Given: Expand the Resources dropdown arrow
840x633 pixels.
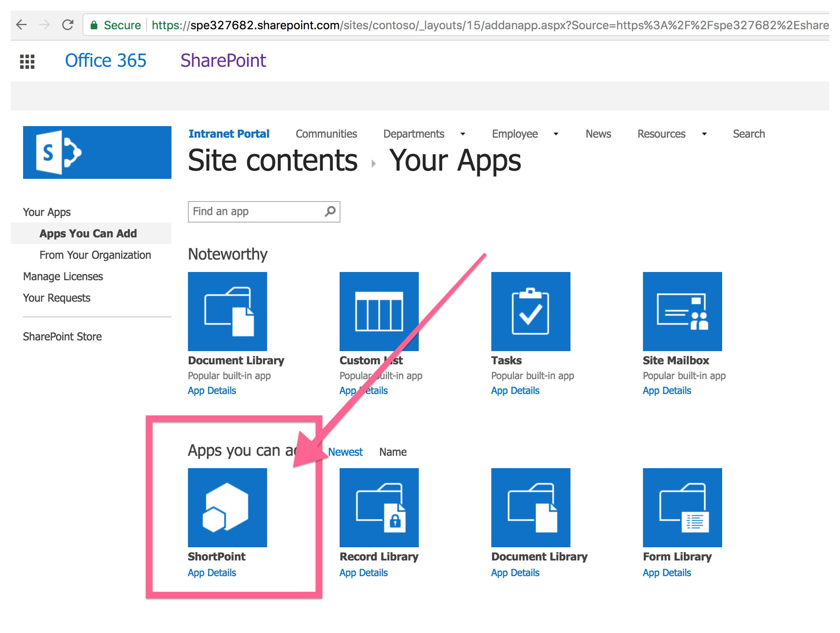Looking at the screenshot, I should tap(704, 134).
